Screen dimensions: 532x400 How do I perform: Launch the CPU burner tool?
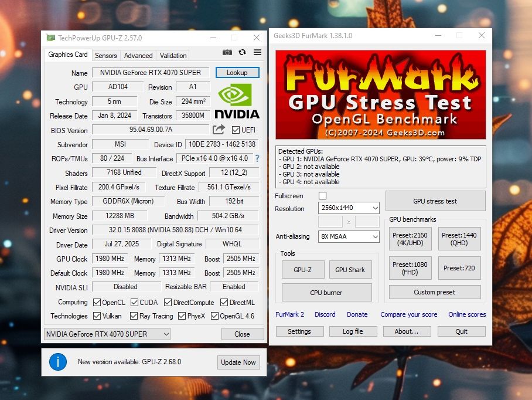click(x=327, y=293)
